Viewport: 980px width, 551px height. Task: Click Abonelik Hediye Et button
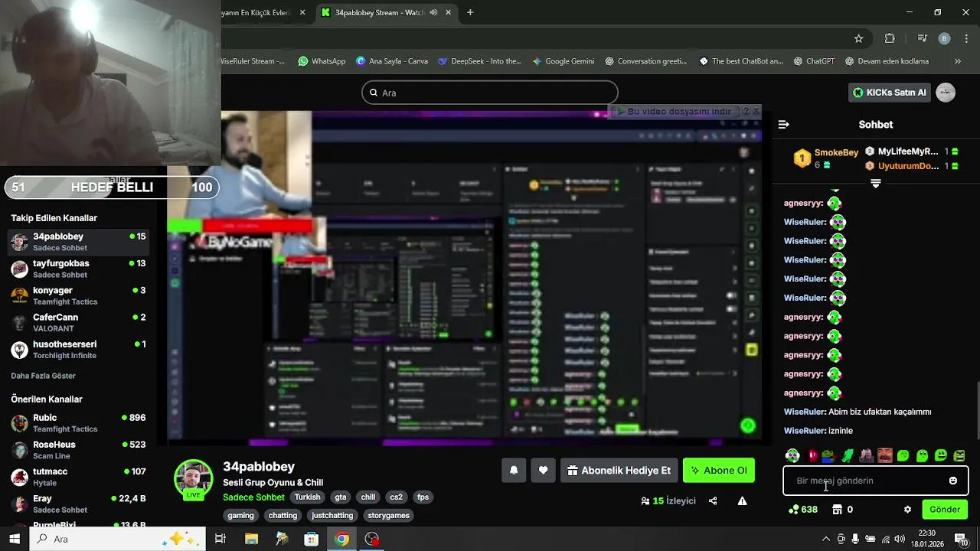tap(619, 471)
